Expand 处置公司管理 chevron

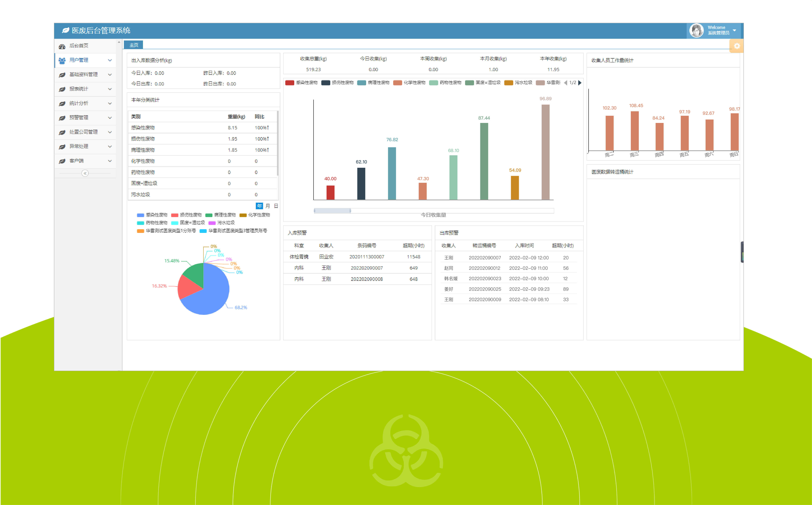110,132
